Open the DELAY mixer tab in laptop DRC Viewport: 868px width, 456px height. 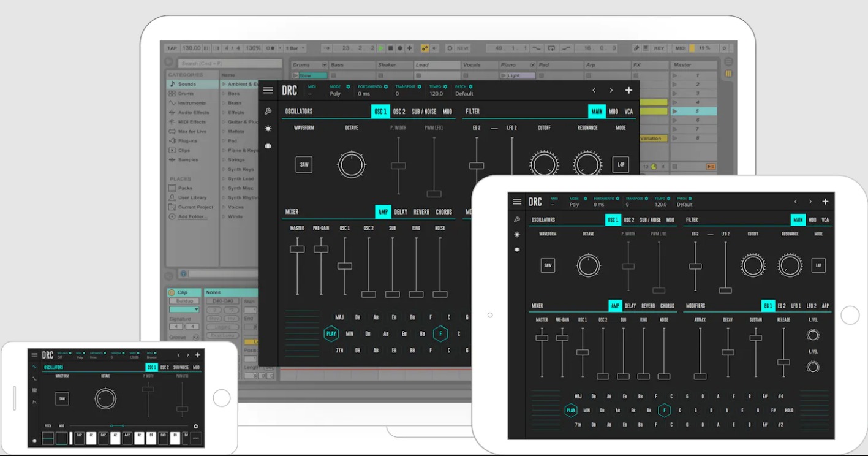pyautogui.click(x=401, y=212)
